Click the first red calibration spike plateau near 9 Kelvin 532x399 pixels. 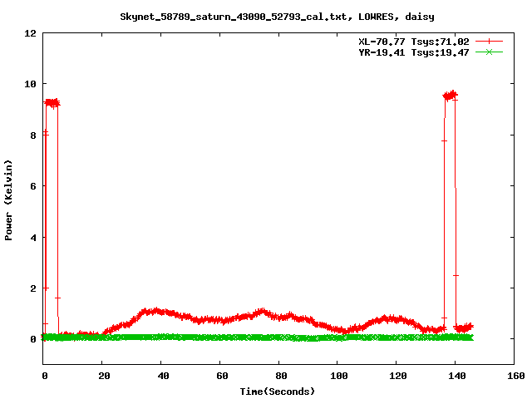(x=52, y=103)
